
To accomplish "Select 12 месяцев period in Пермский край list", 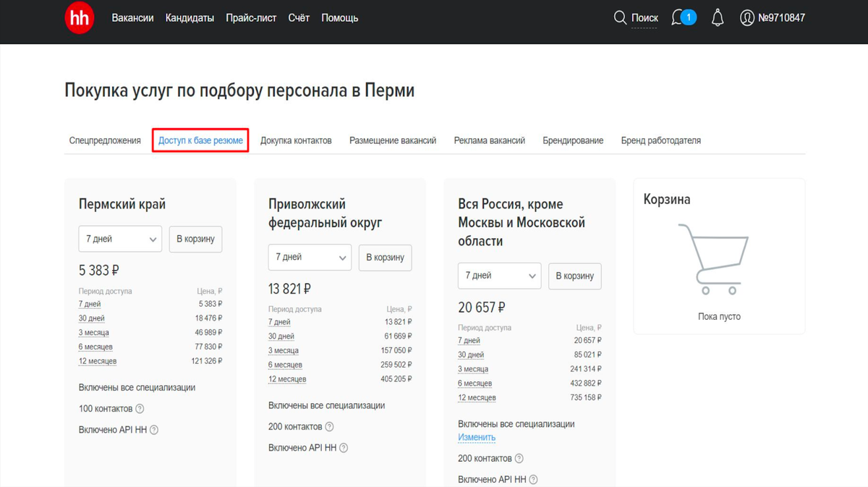I will (x=98, y=361).
